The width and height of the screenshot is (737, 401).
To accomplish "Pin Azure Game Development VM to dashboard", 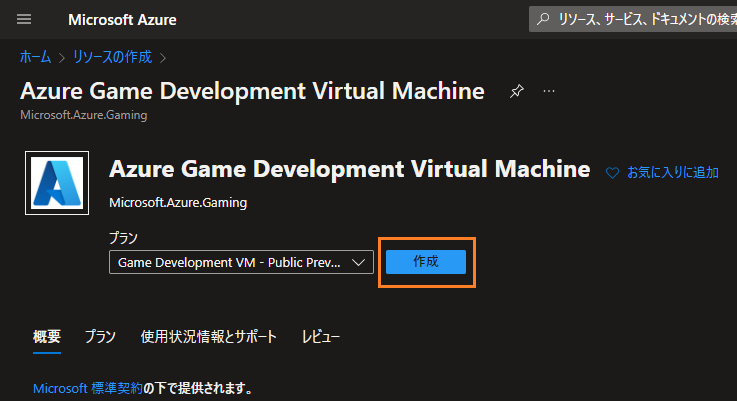I will (517, 91).
